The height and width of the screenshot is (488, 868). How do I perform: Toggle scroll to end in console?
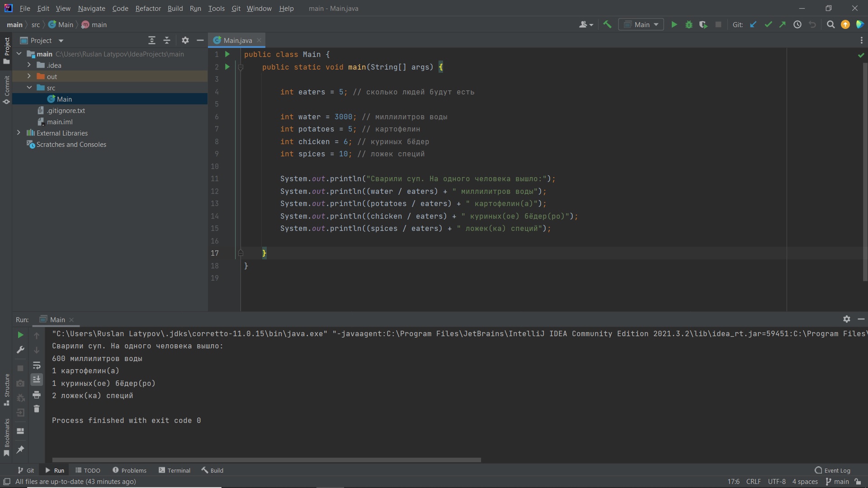(37, 380)
